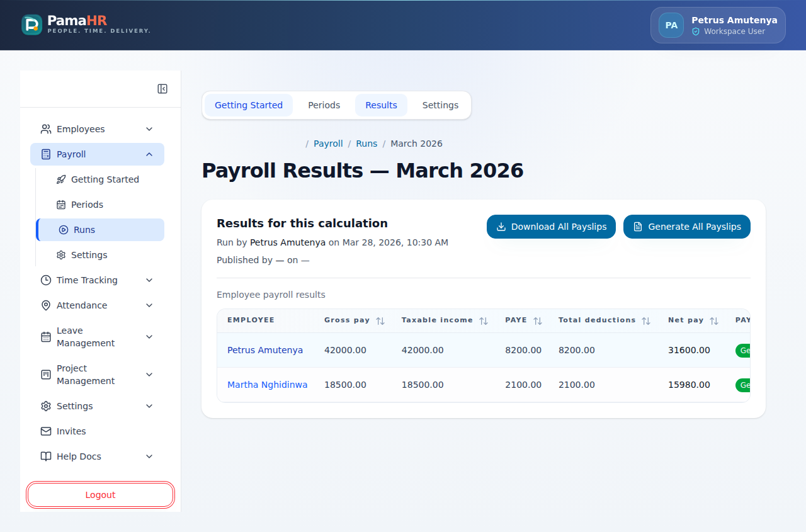Click net pay value 15980.00
806x532 pixels.
689,385
